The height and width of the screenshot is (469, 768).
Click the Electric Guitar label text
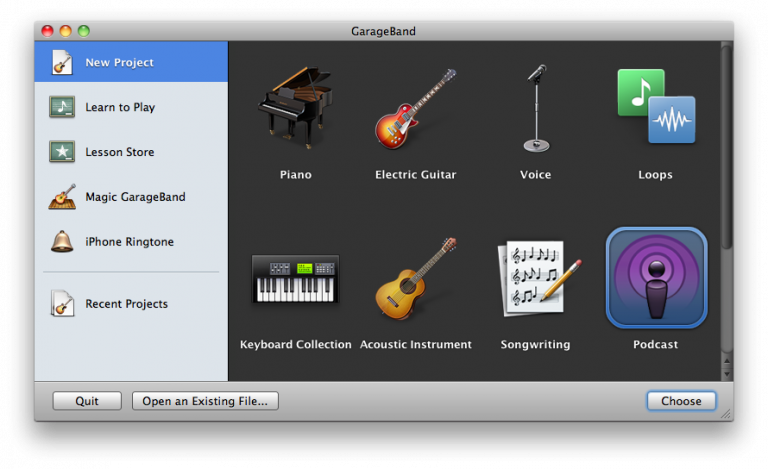click(415, 175)
